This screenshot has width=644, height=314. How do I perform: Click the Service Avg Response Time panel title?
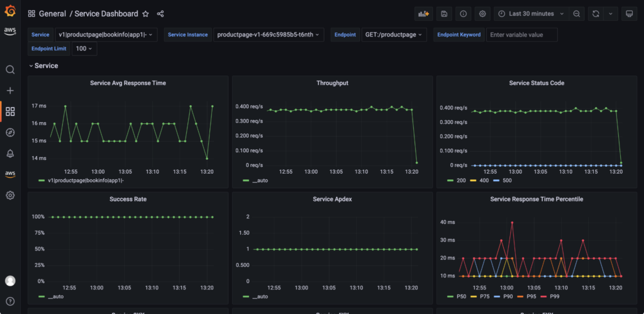click(x=128, y=83)
